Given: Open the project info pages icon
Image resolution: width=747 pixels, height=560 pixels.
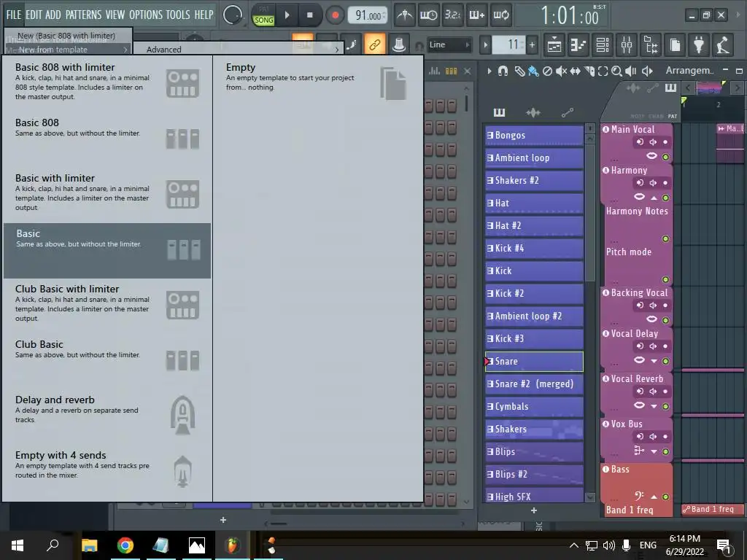Looking at the screenshot, I should coord(675,44).
